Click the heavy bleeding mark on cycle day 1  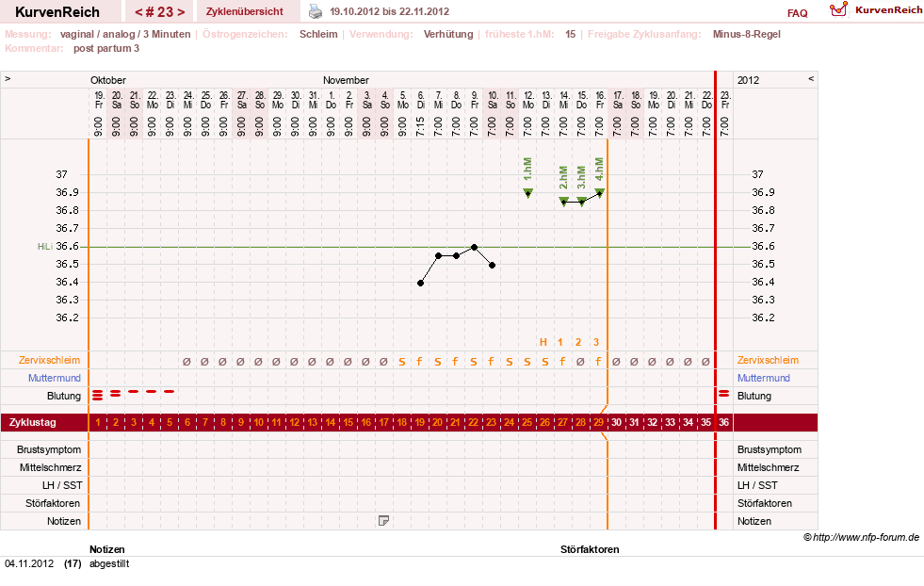[x=98, y=395]
